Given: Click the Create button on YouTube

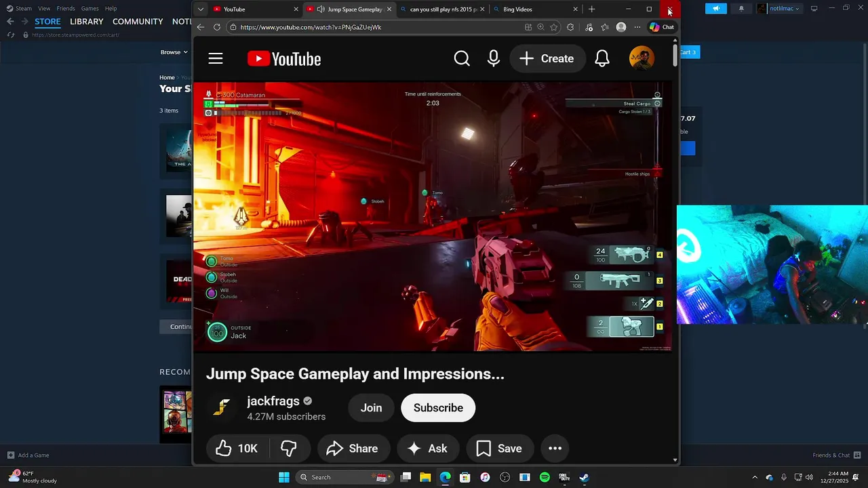Looking at the screenshot, I should point(547,59).
